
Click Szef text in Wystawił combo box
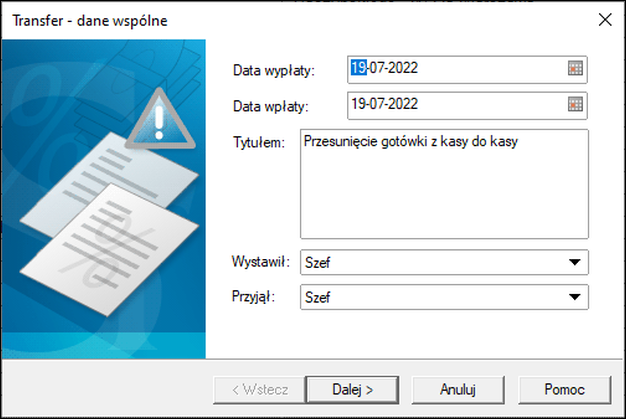point(317,263)
